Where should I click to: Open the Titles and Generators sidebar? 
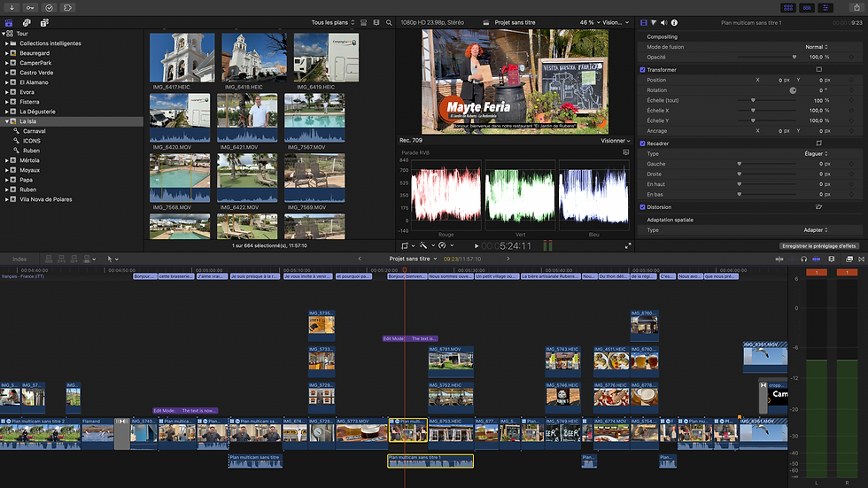[x=44, y=22]
